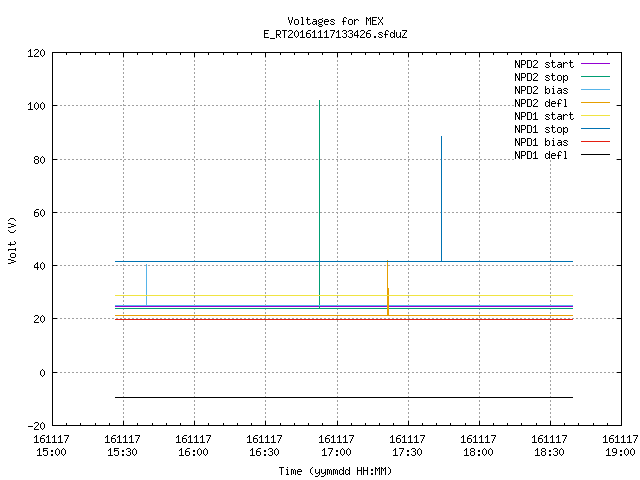Click the 'NPD2 defl' legend label

[541, 103]
